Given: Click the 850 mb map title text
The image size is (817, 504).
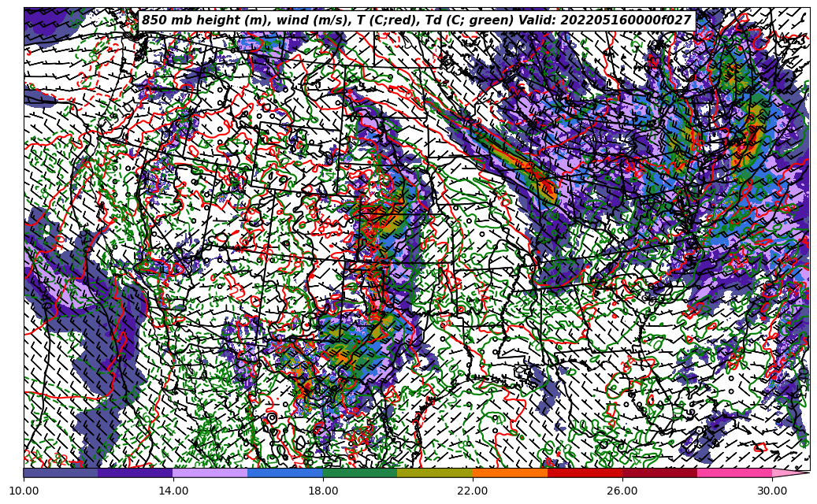Looking at the screenshot, I should [417, 20].
